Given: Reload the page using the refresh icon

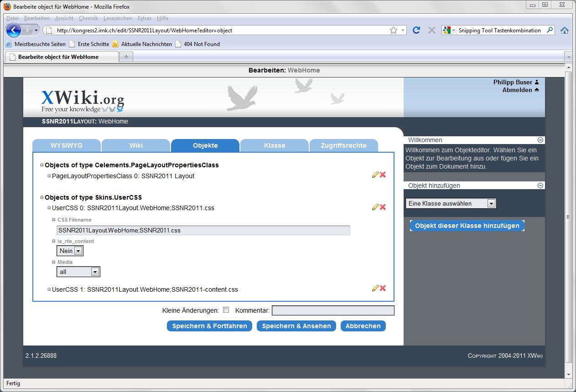Looking at the screenshot, I should [x=416, y=30].
